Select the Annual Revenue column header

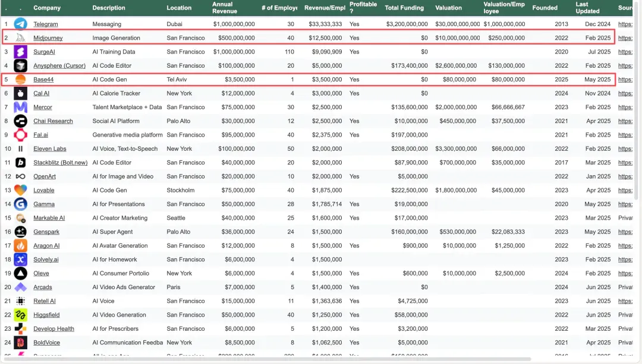click(x=224, y=8)
